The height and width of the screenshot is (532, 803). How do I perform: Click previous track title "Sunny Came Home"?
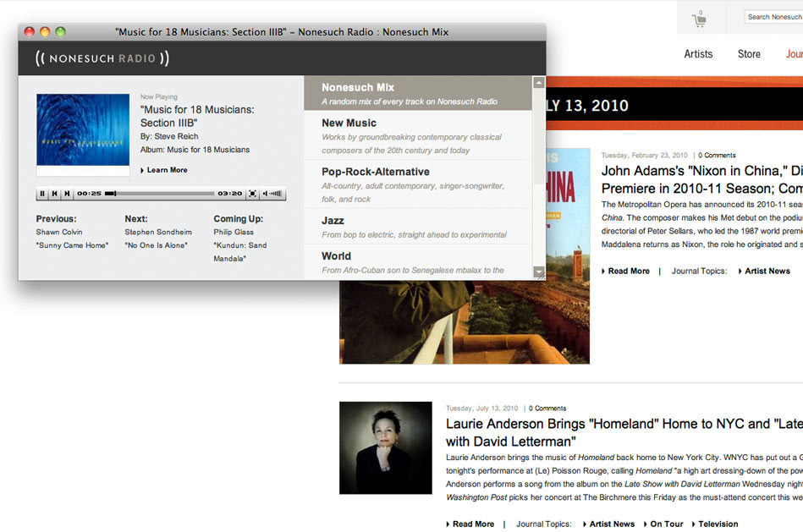[72, 245]
